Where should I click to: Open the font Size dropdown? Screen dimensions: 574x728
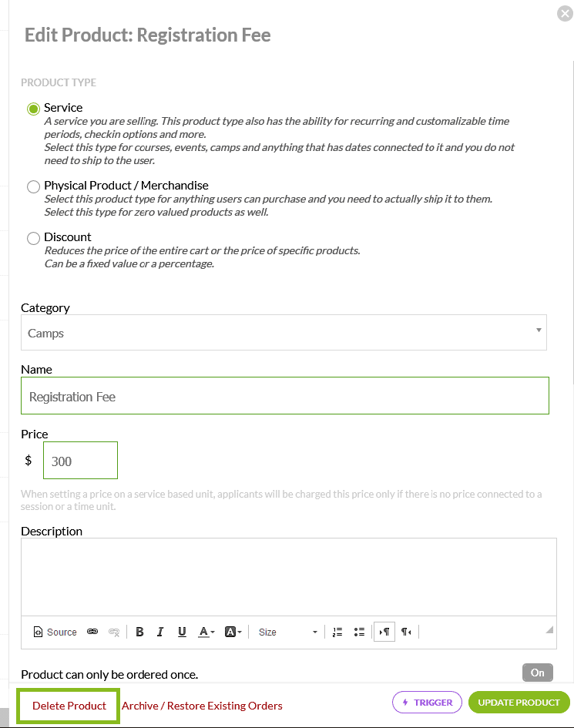click(287, 632)
